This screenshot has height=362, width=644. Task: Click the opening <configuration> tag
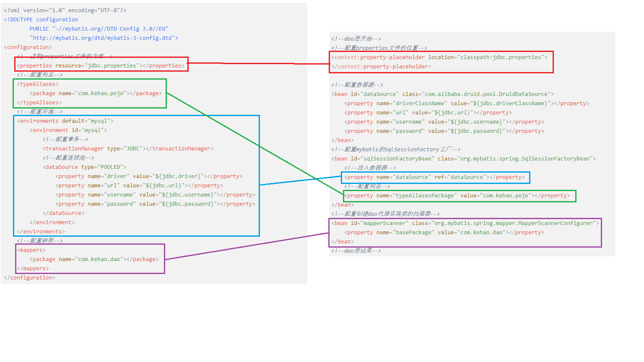click(x=28, y=47)
